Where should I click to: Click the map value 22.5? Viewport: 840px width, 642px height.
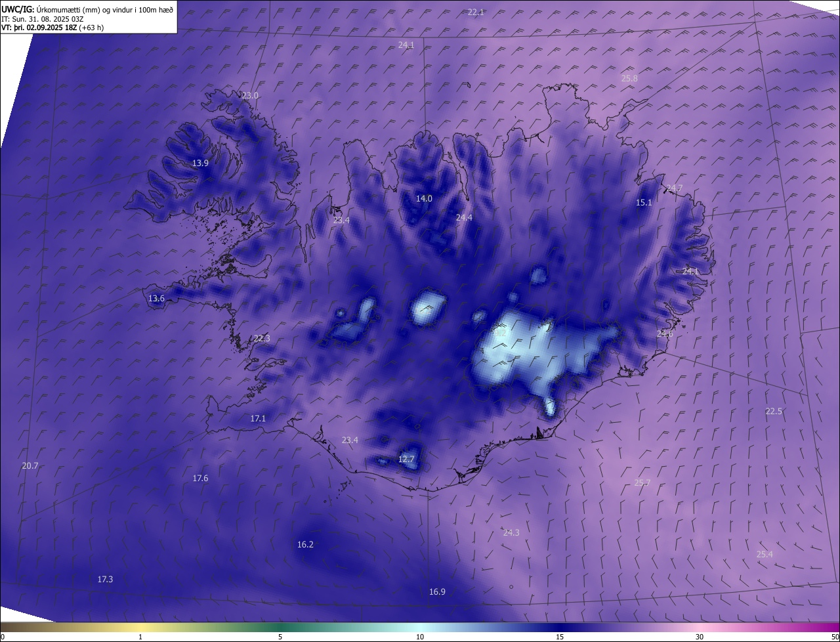tap(774, 411)
